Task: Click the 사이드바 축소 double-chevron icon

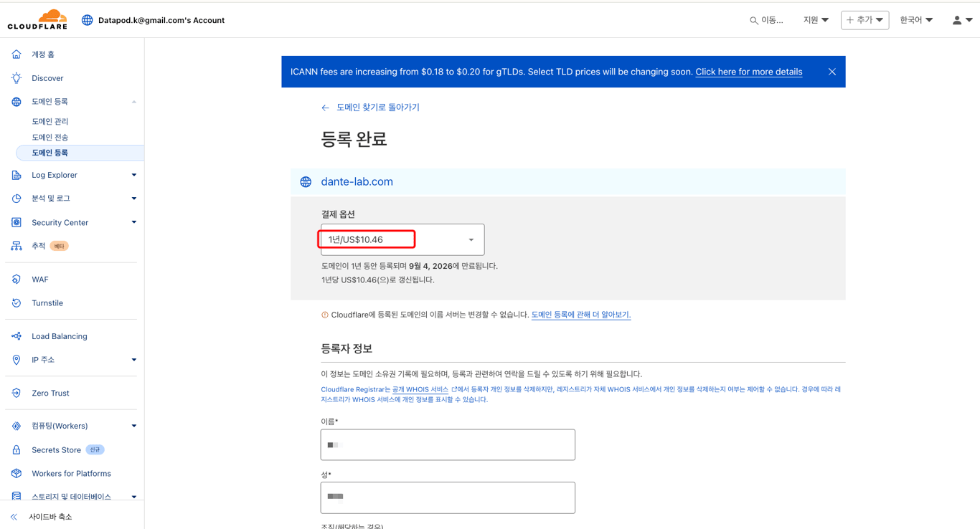Action: [x=14, y=517]
